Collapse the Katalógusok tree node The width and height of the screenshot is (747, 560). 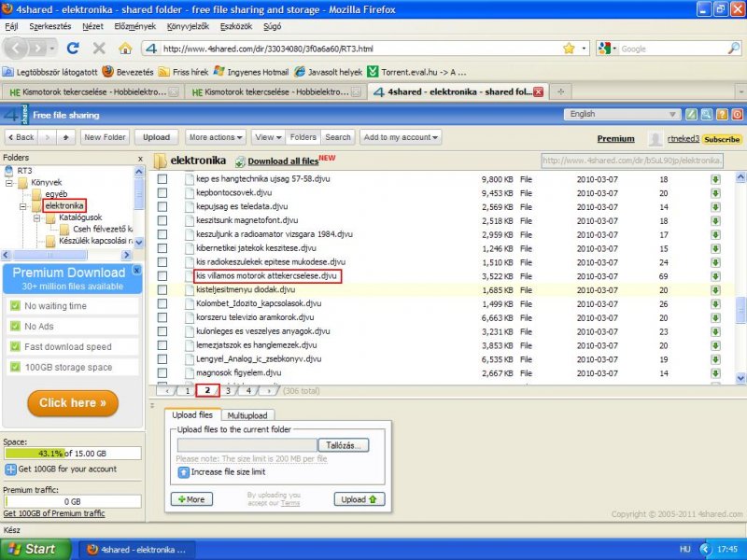pos(36,218)
